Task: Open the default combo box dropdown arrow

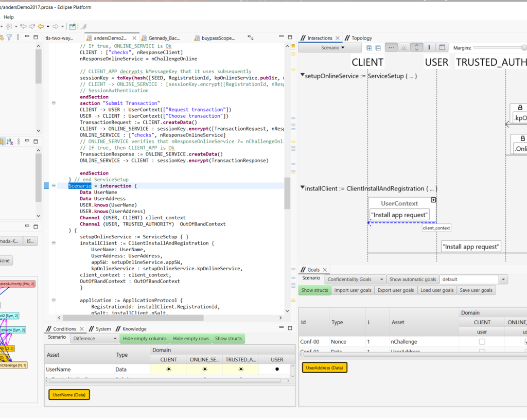Action: point(503,279)
